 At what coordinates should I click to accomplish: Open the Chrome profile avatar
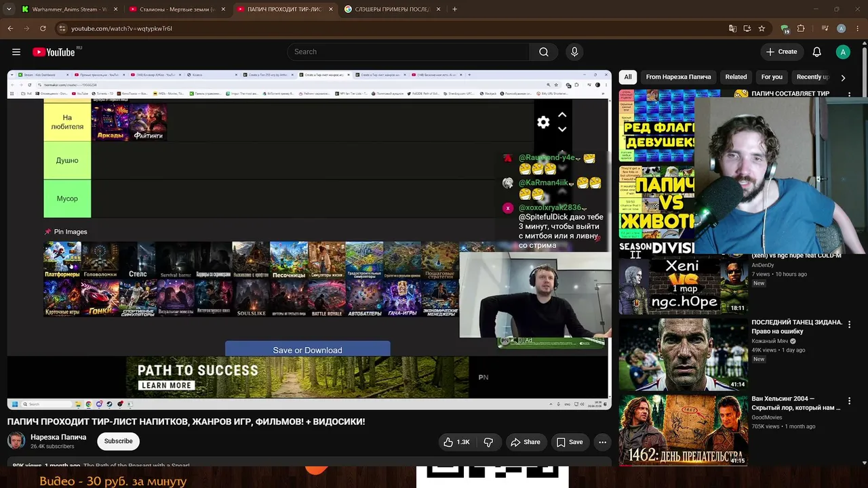point(841,28)
